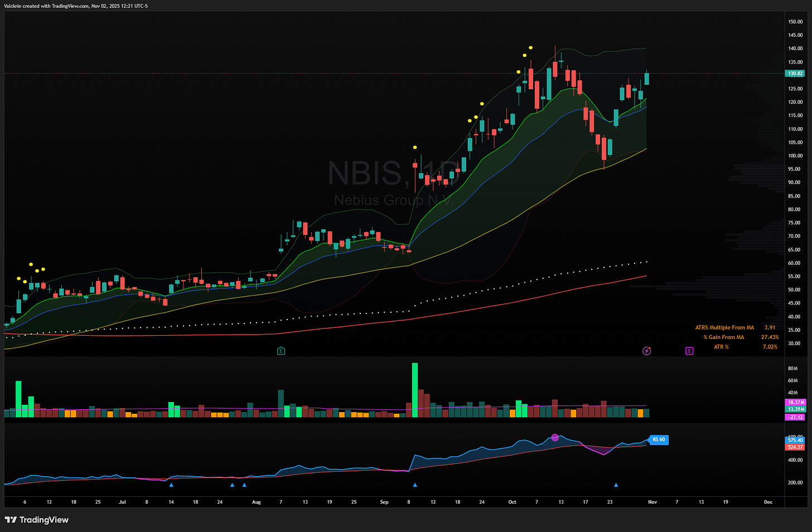This screenshot has height=532, width=812.
Task: Click the 18.37M volume axis label
Action: pos(795,402)
